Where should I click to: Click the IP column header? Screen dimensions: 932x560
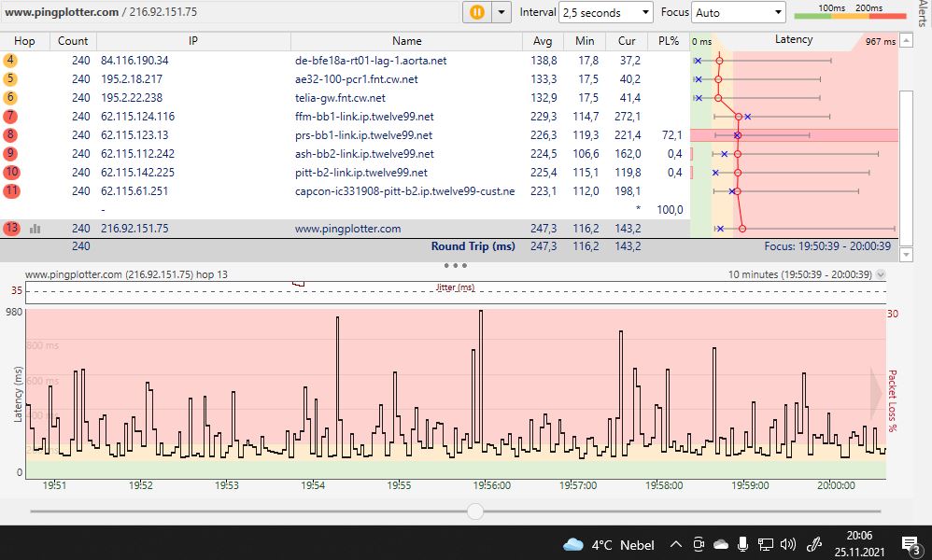point(193,41)
